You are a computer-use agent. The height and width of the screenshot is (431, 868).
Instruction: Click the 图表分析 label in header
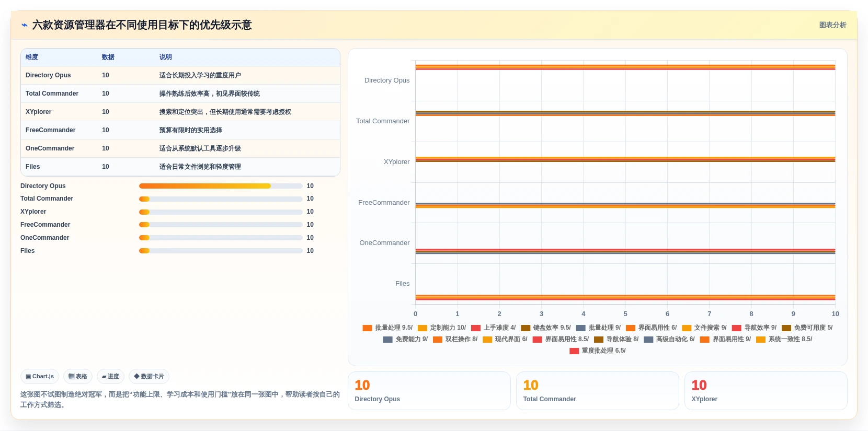[x=832, y=25]
